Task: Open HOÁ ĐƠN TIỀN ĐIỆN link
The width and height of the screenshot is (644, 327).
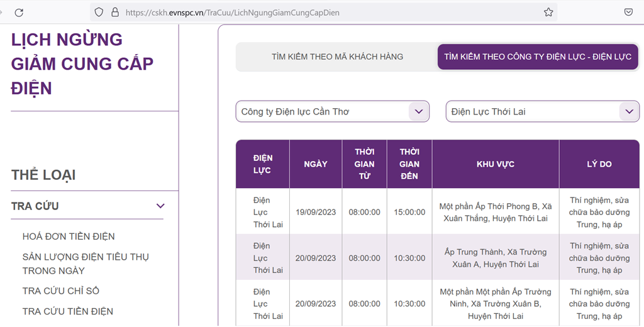Action: point(69,236)
